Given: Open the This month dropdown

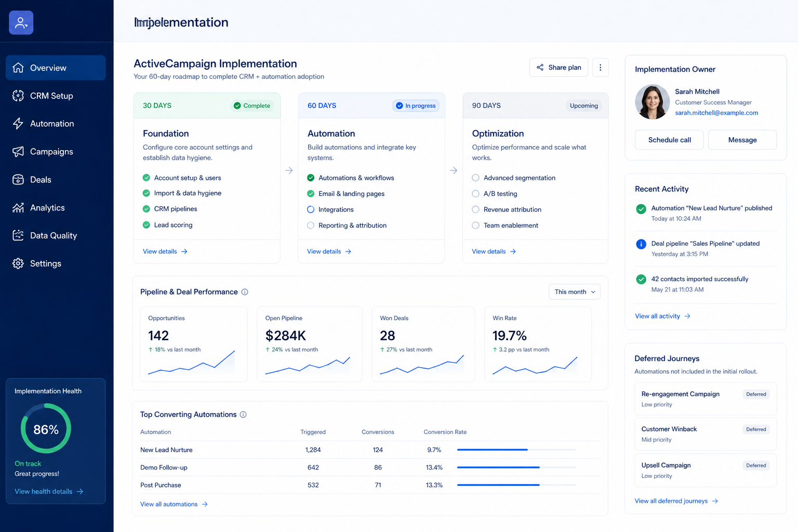Looking at the screenshot, I should [x=575, y=292].
